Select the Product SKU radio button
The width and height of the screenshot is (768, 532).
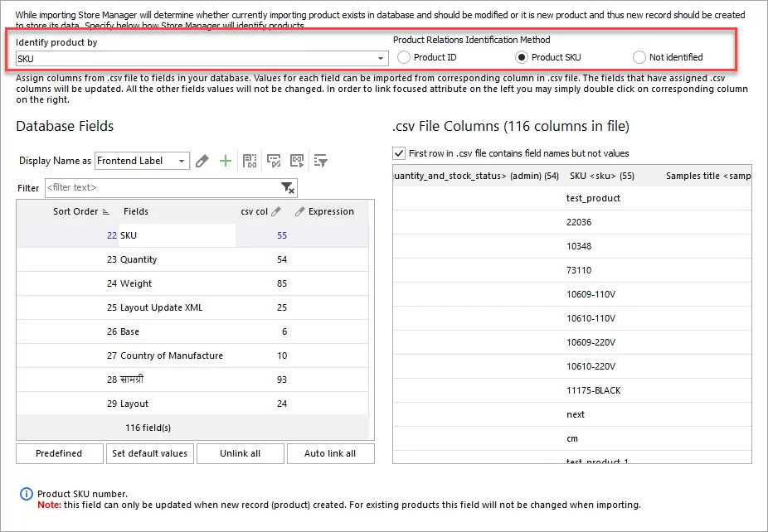522,57
